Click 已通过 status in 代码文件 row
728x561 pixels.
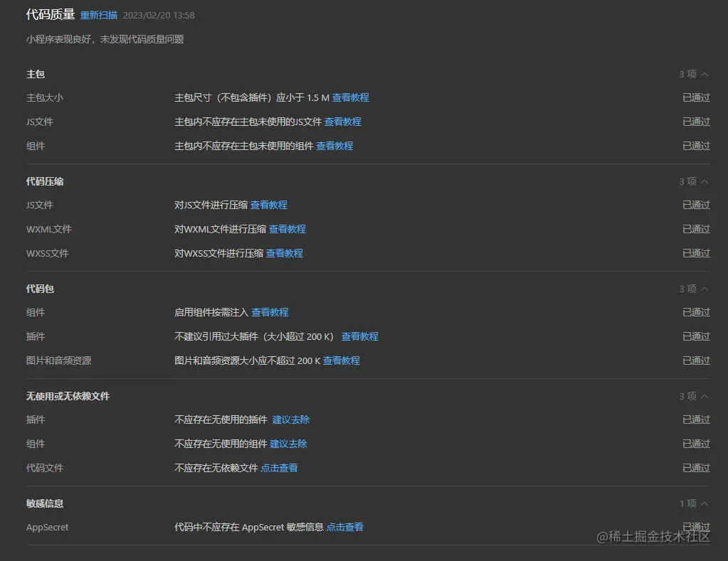coord(696,468)
